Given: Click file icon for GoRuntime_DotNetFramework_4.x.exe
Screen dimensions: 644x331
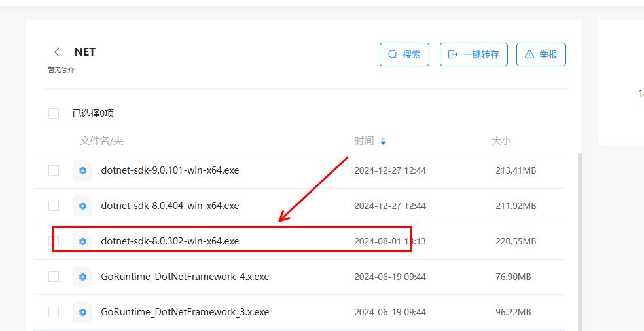Looking at the screenshot, I should point(82,277).
